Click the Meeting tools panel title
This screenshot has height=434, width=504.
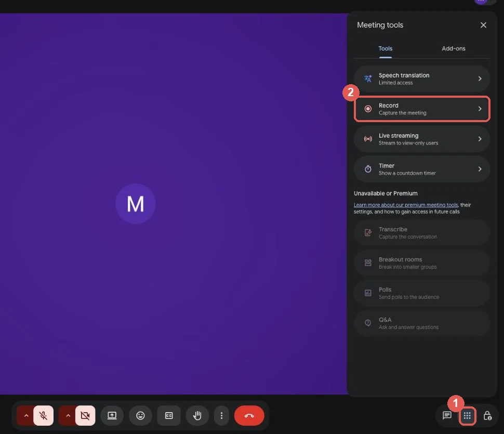point(380,25)
